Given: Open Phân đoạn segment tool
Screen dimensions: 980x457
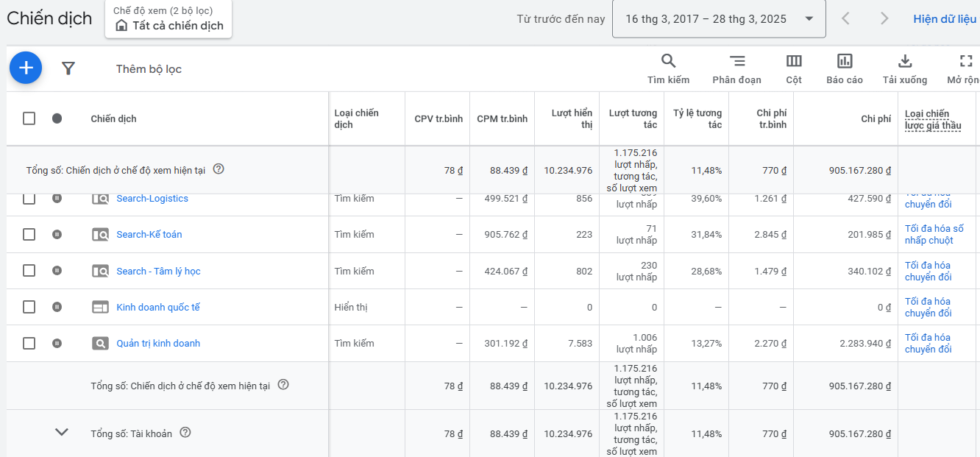Looking at the screenshot, I should tap(736, 62).
